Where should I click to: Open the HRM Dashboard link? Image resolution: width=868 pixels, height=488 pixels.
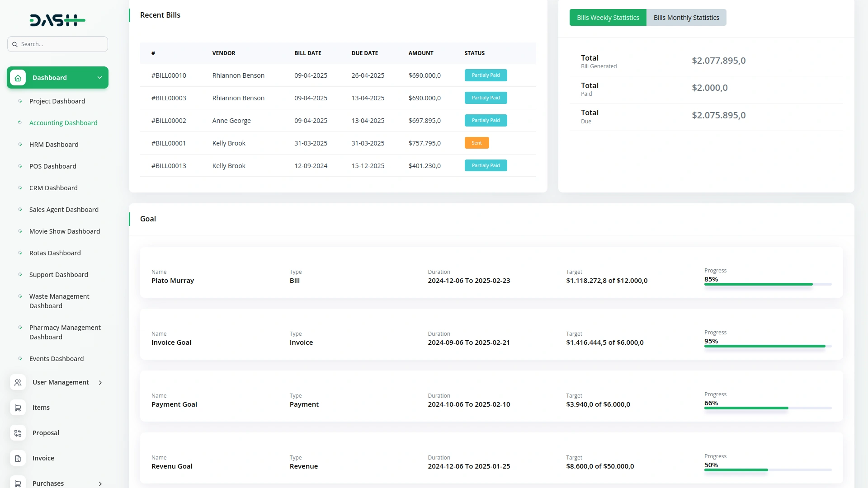(54, 145)
